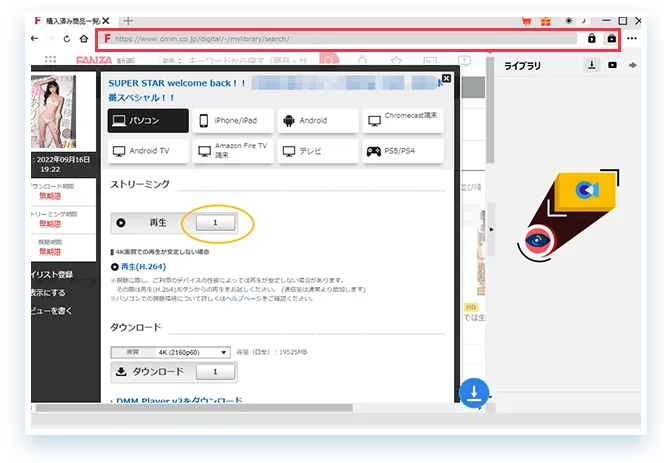Click the レビューを書く sidebar link
This screenshot has width=664, height=463.
click(51, 311)
